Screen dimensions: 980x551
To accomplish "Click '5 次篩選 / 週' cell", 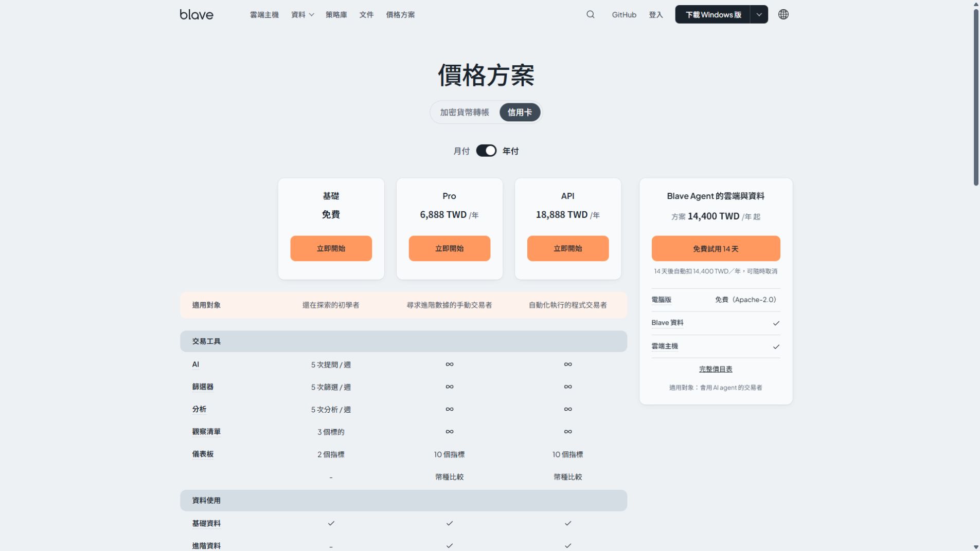I will [331, 387].
